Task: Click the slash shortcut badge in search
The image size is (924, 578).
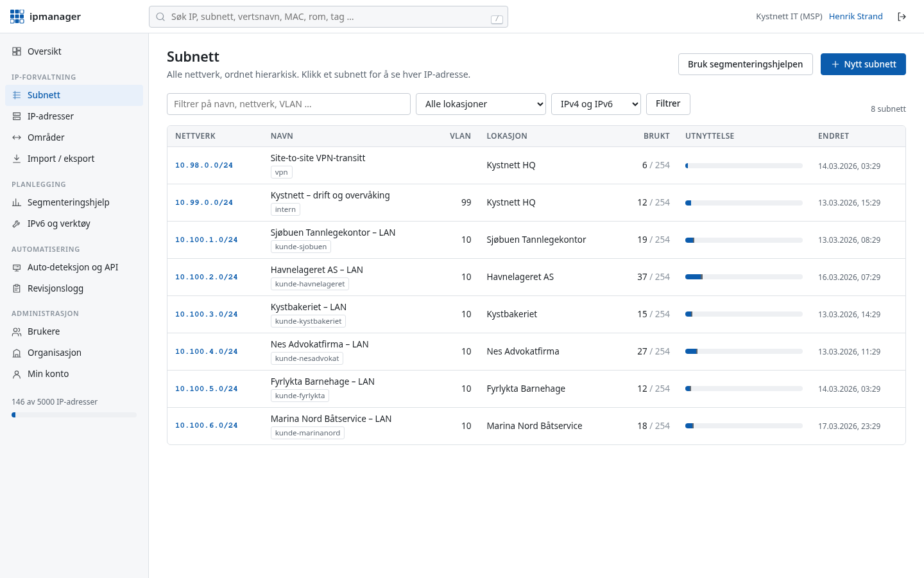Action: [497, 19]
